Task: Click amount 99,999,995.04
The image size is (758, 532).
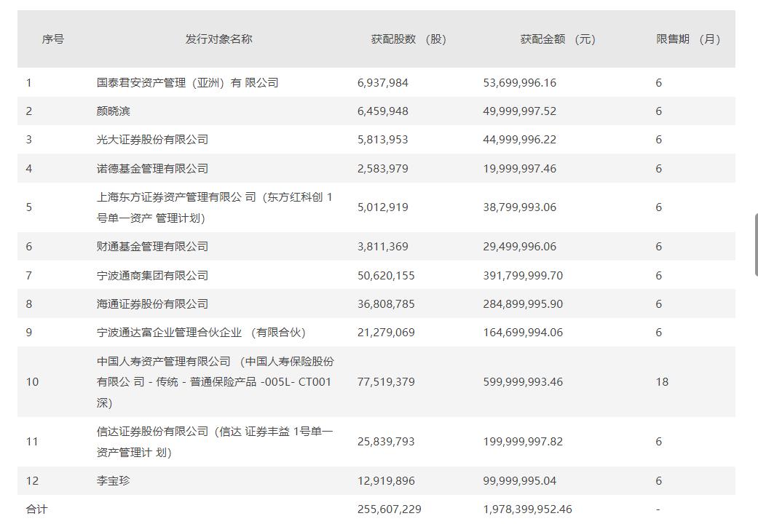Action: point(520,481)
